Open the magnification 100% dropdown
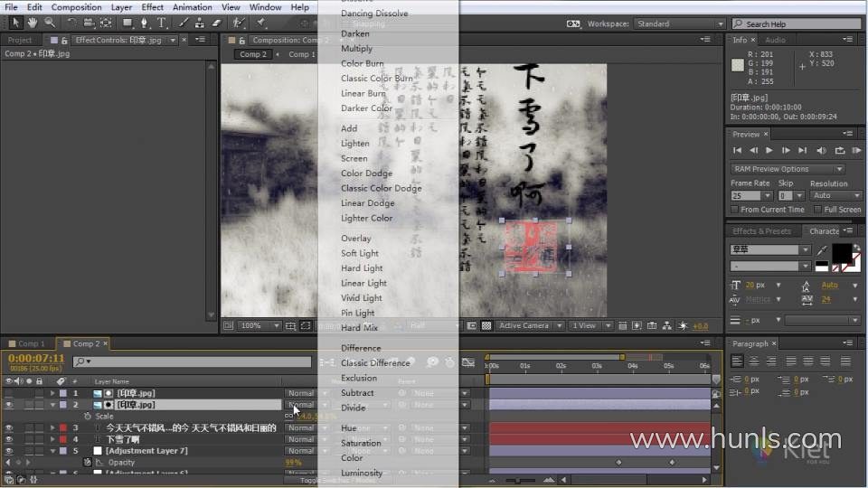The height and width of the screenshot is (488, 868). click(259, 326)
